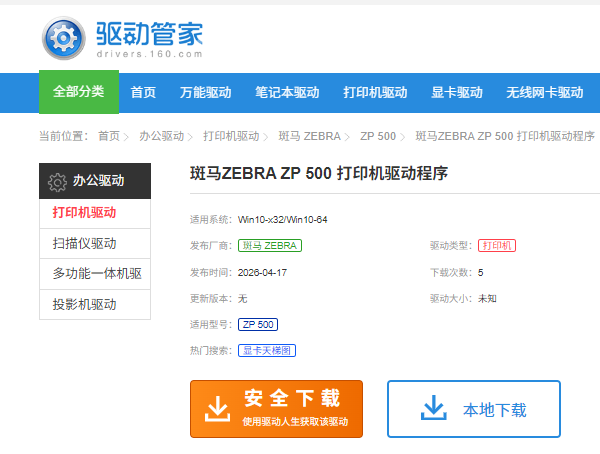
Task: Click the ZP 500 model tag
Action: [x=258, y=325]
